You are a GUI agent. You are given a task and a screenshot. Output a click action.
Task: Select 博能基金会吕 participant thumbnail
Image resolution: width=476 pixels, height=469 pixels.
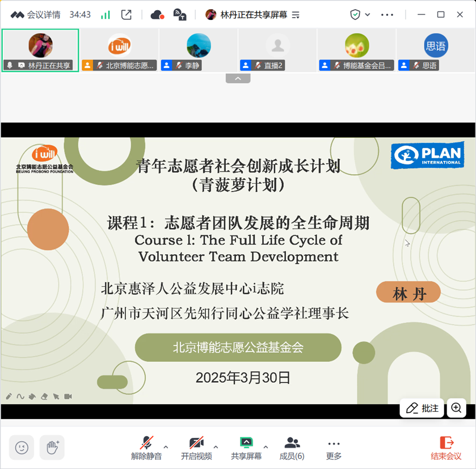(357, 50)
